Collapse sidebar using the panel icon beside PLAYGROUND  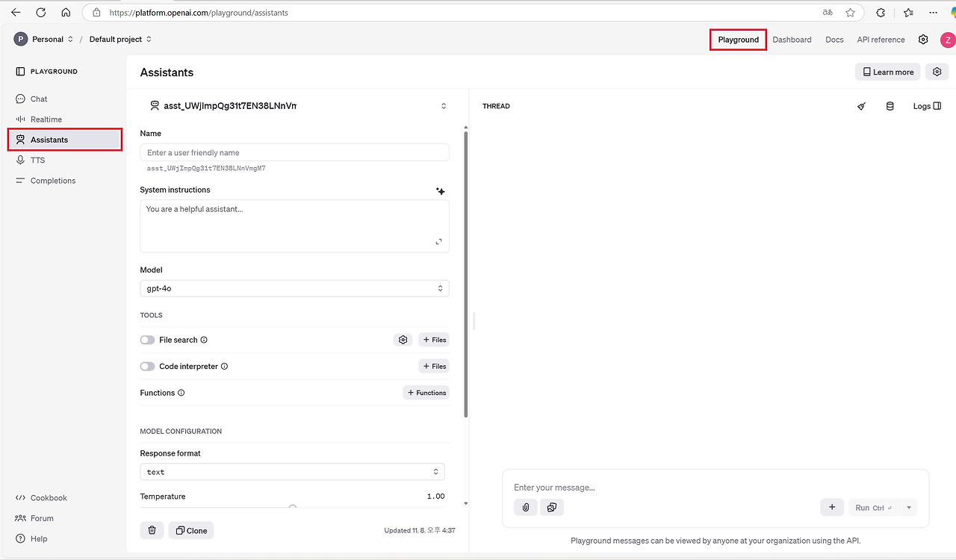20,72
